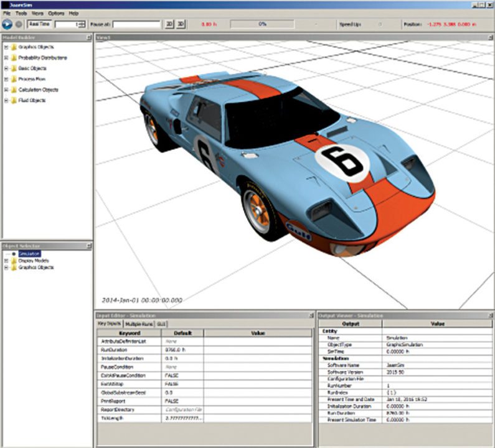This screenshot has width=495, height=448.
Task: Expand the Graphics Objects node in Model Builder
Action: [x=6, y=47]
